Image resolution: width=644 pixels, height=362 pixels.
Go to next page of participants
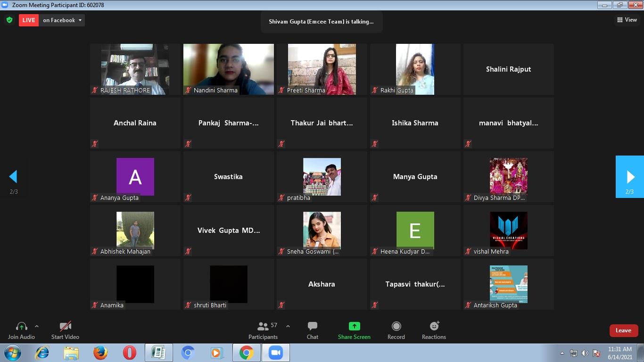630,177
